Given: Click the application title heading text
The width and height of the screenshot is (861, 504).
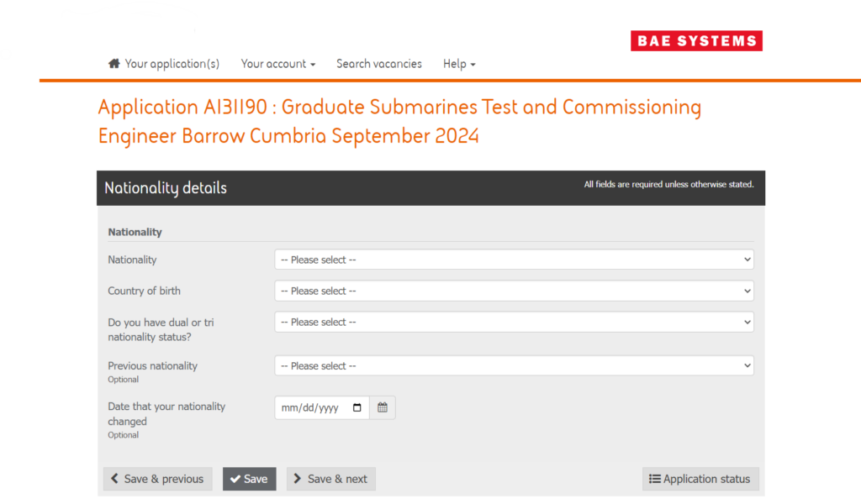Looking at the screenshot, I should pyautogui.click(x=399, y=121).
